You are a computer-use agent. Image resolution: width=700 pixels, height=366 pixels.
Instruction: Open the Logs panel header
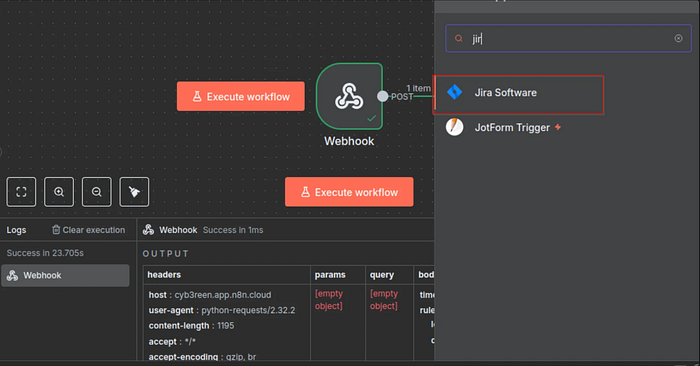pos(16,230)
